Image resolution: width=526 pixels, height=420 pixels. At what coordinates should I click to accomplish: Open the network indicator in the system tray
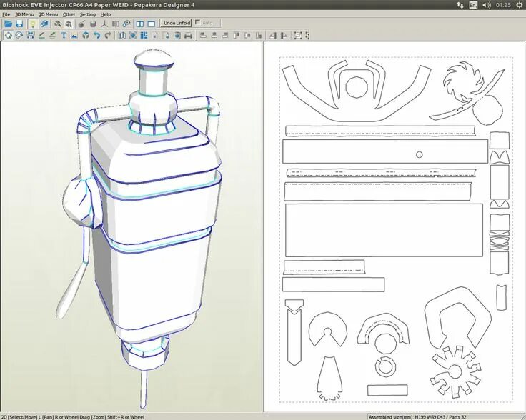click(460, 5)
